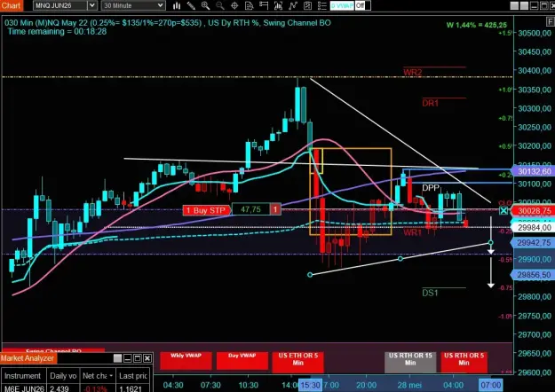This screenshot has height=392, width=555.
Task: Click the W 1,44% = 425,25 text
Action: point(477,25)
